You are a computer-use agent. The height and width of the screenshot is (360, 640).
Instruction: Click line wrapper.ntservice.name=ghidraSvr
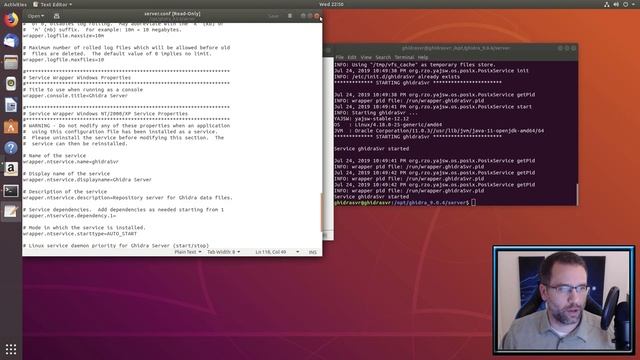[x=71, y=162]
